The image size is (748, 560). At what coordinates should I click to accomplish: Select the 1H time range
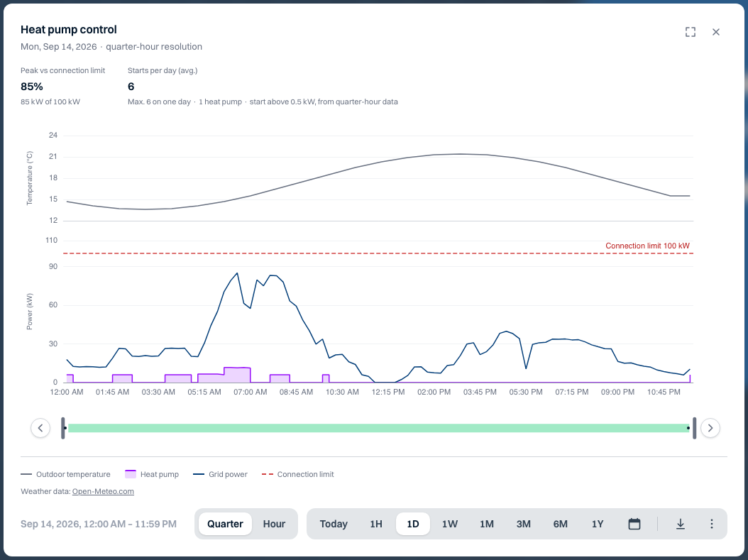click(x=376, y=524)
